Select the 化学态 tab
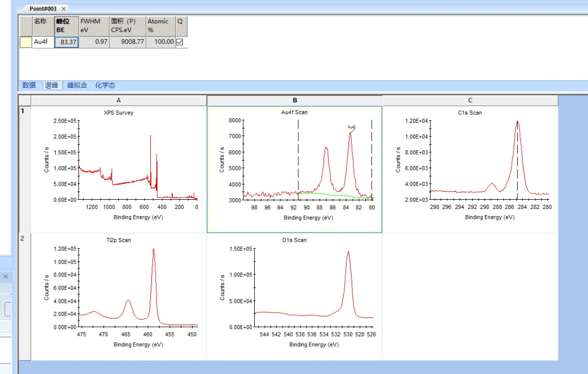 tap(105, 85)
